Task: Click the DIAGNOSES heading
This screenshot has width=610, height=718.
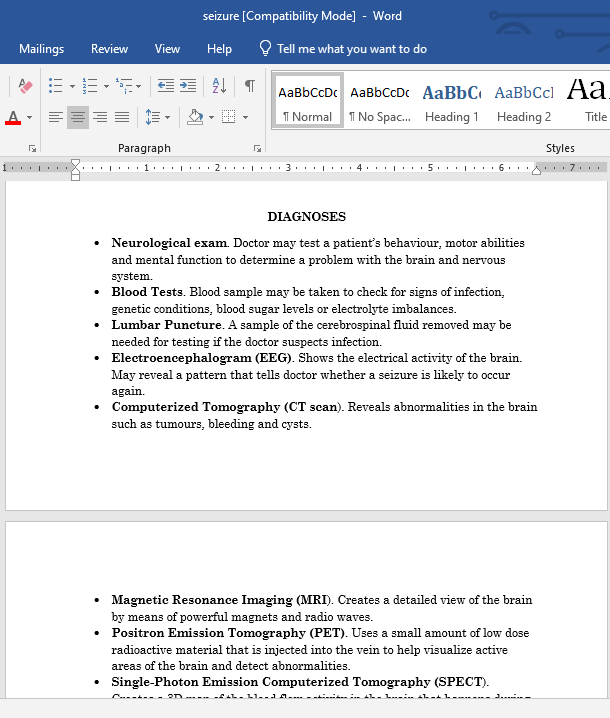Action: [306, 217]
